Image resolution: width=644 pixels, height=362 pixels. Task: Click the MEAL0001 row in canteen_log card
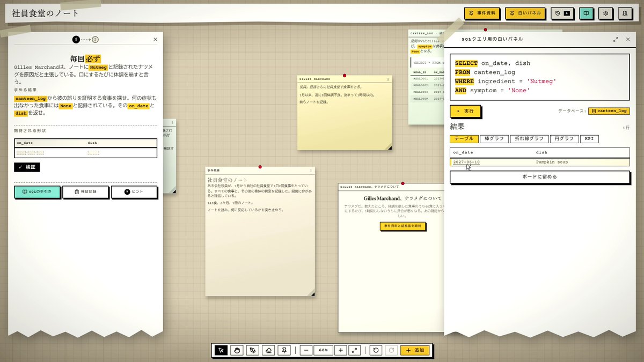tap(427, 79)
